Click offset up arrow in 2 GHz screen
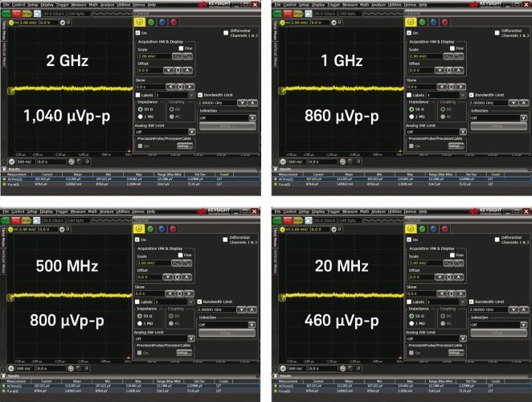532x402 pixels. [187, 70]
